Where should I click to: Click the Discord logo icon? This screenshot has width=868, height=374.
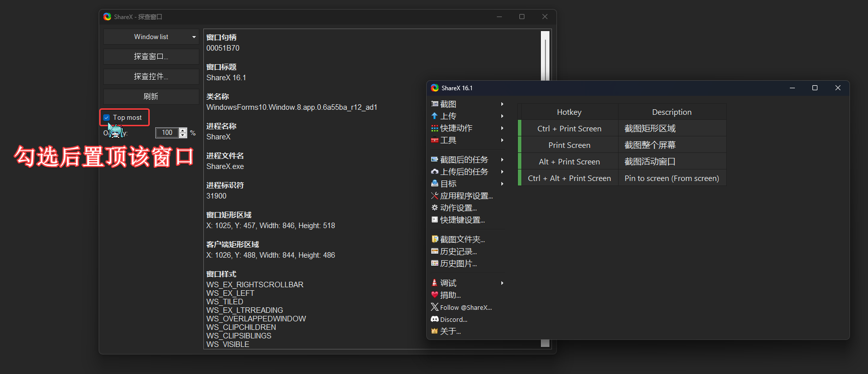435,319
